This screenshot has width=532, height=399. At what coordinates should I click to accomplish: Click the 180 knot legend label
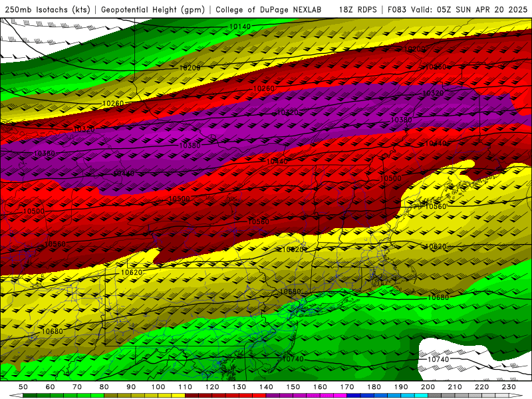(x=374, y=387)
